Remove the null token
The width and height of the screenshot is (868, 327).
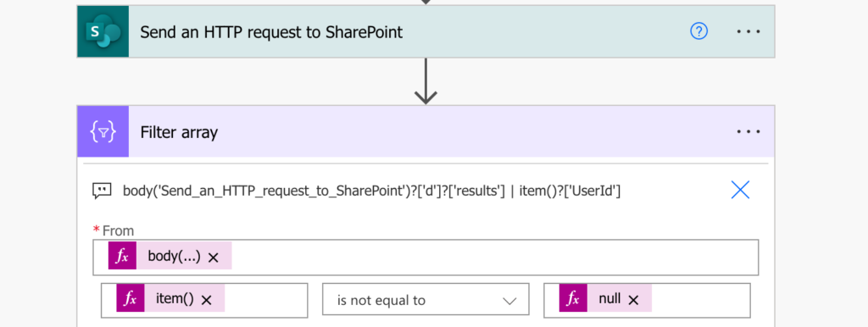point(633,300)
